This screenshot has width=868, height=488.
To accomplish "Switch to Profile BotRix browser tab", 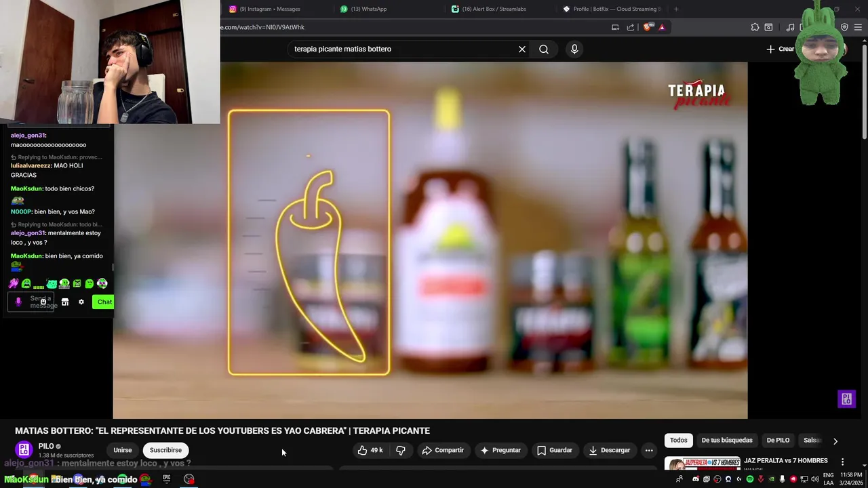I will pos(614,9).
